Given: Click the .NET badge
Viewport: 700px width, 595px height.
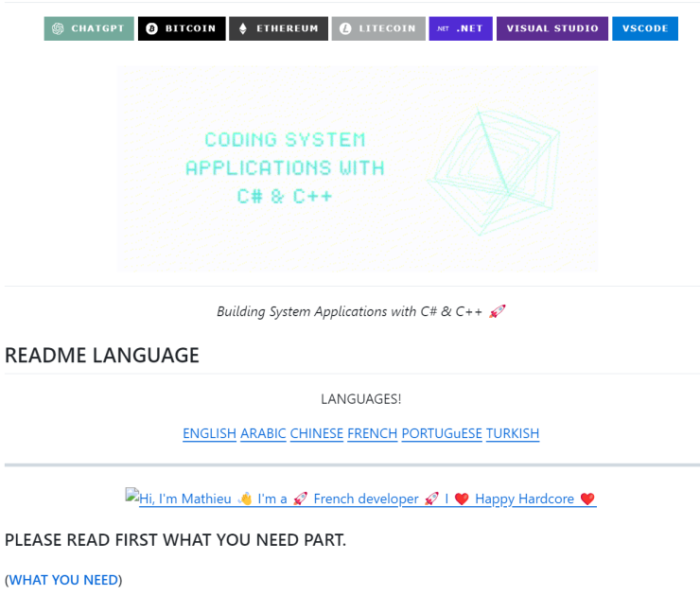Looking at the screenshot, I should [x=461, y=28].
